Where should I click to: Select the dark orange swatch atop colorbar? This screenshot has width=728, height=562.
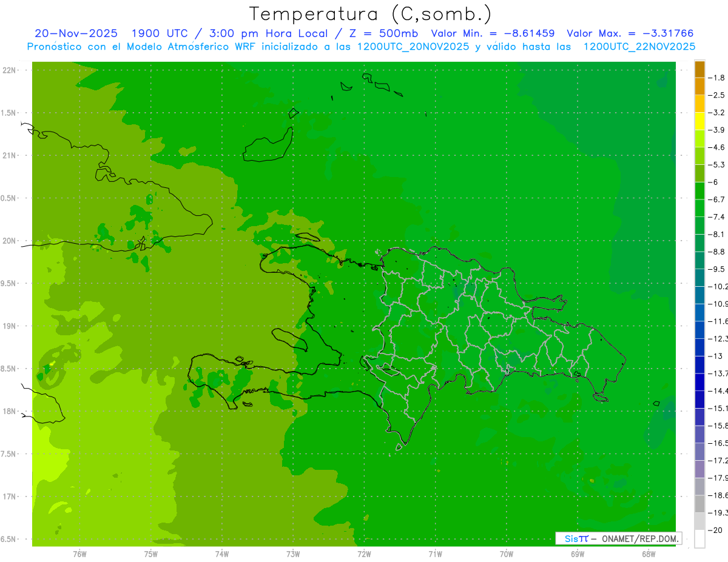click(x=699, y=69)
